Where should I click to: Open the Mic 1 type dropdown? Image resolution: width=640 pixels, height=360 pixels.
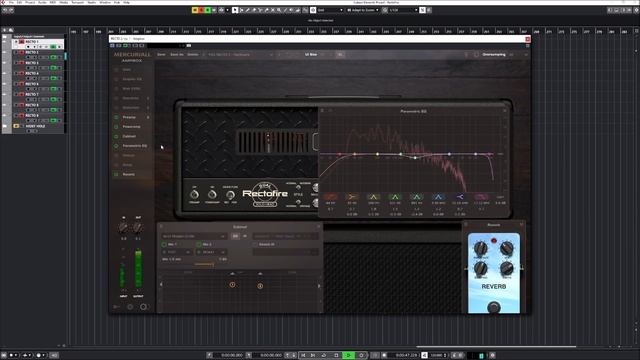(x=176, y=252)
